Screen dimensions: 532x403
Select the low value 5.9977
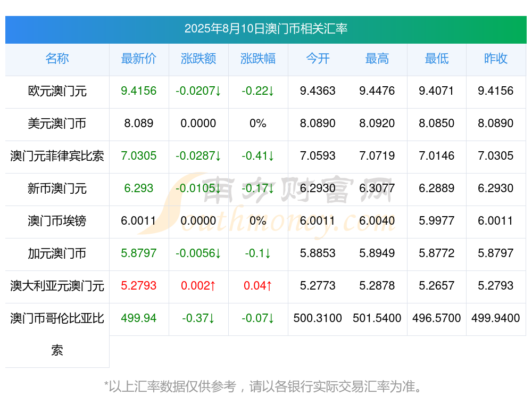[x=436, y=220]
